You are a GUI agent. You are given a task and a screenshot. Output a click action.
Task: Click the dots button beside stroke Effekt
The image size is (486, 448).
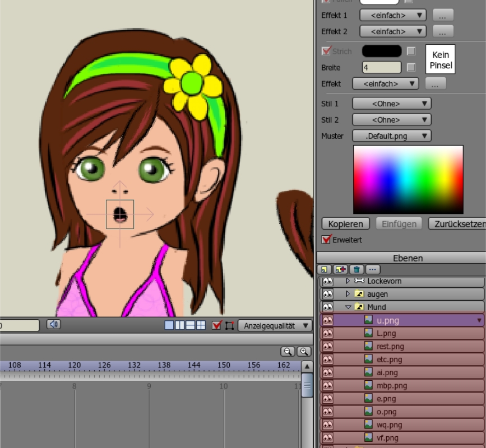point(435,83)
